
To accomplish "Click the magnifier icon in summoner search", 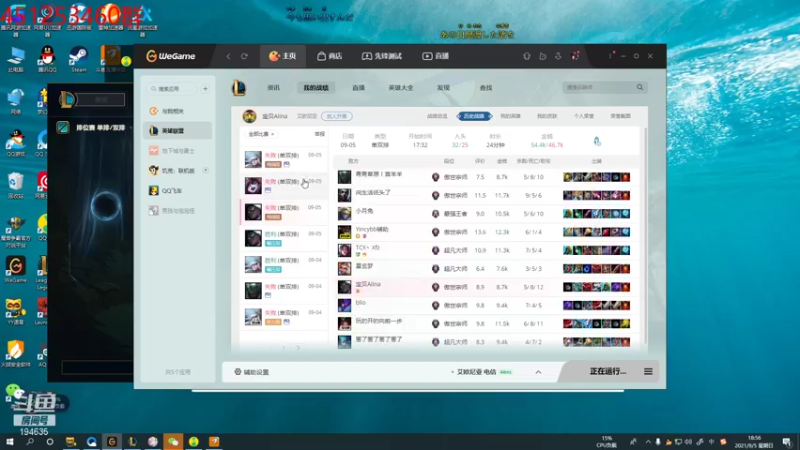I will 640,87.
